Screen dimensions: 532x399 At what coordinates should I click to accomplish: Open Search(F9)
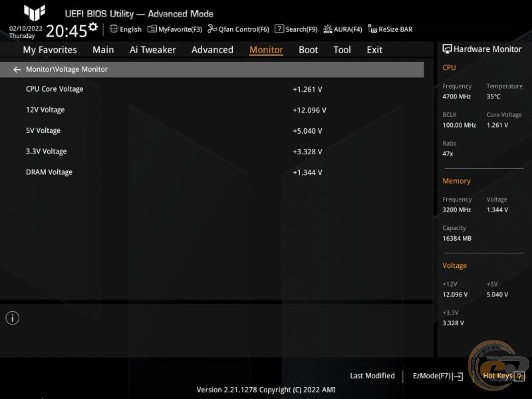point(296,29)
